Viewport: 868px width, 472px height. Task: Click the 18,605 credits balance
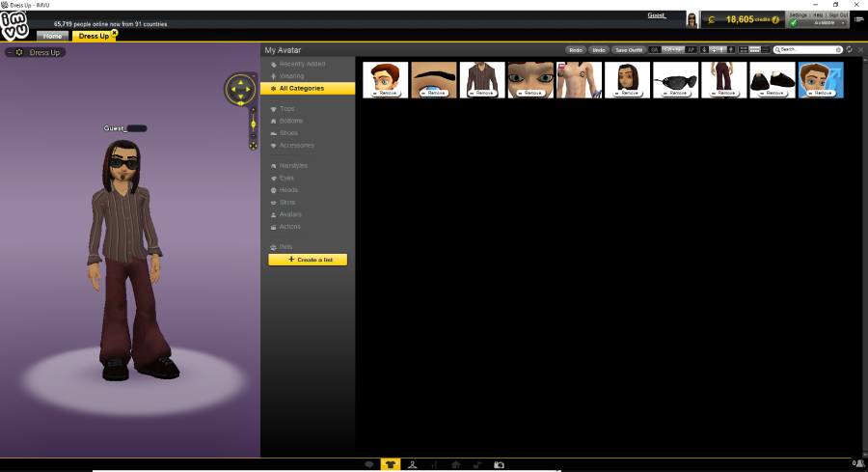[740, 19]
